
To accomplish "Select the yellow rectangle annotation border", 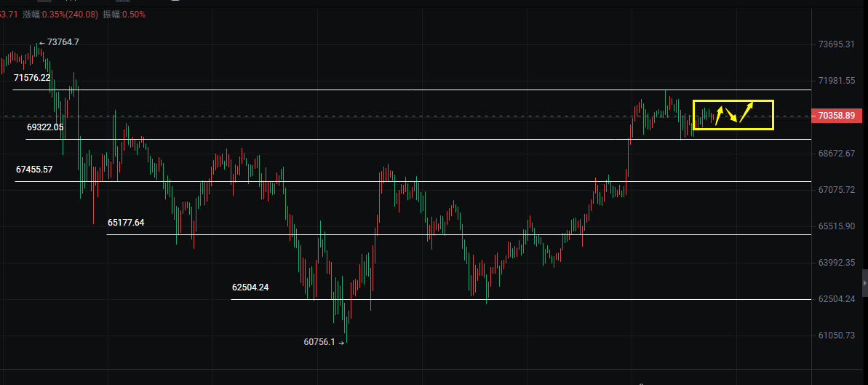I will [x=733, y=100].
